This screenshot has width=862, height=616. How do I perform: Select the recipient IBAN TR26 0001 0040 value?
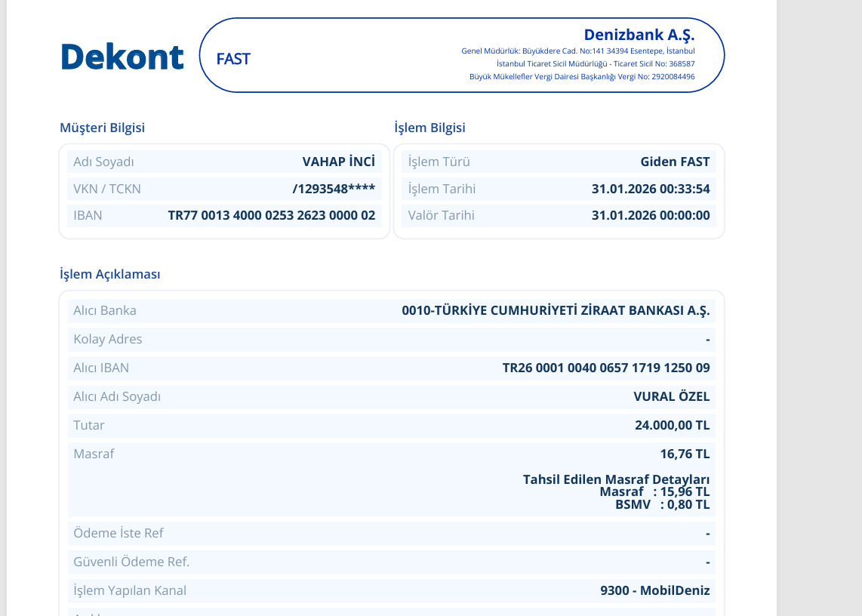coord(606,368)
